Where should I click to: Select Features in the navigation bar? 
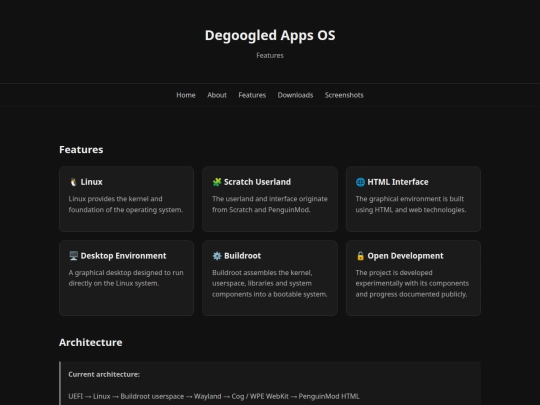pos(252,95)
